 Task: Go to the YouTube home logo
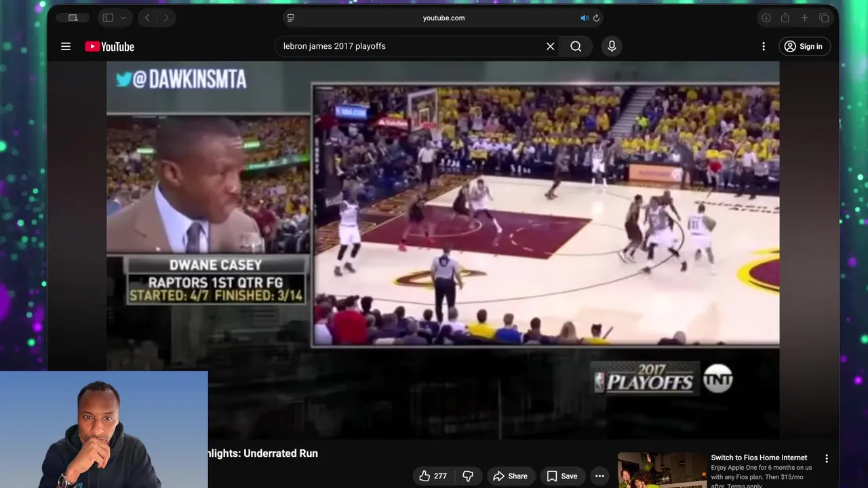pos(110,46)
